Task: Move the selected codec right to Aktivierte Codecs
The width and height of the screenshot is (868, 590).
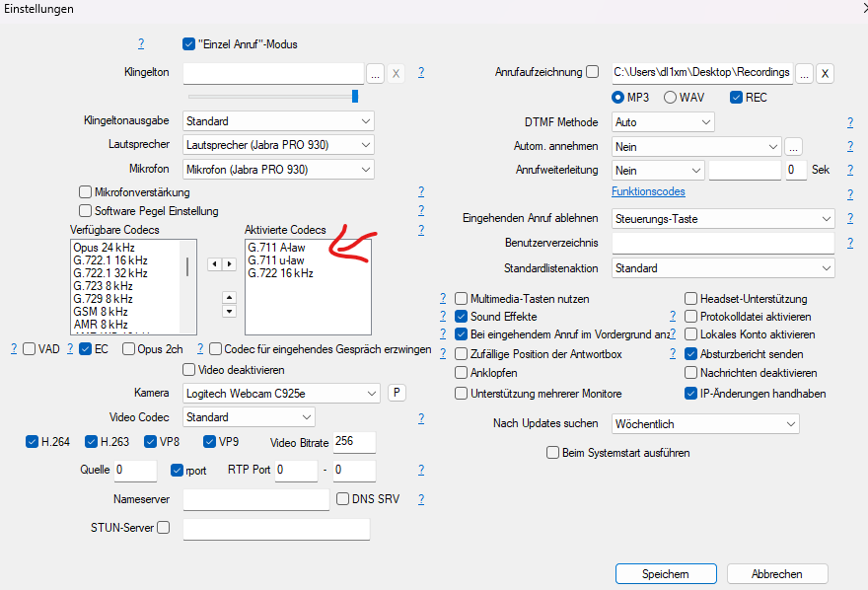Action: (231, 264)
